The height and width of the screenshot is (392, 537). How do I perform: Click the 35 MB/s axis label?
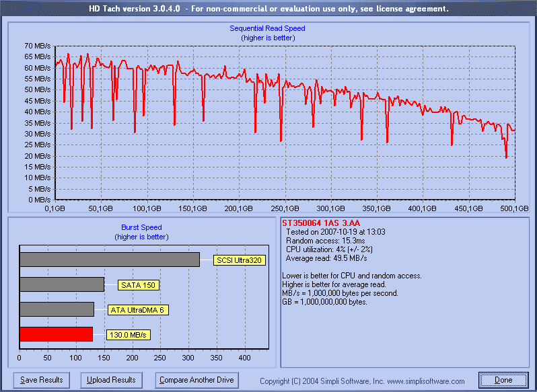[x=37, y=123]
